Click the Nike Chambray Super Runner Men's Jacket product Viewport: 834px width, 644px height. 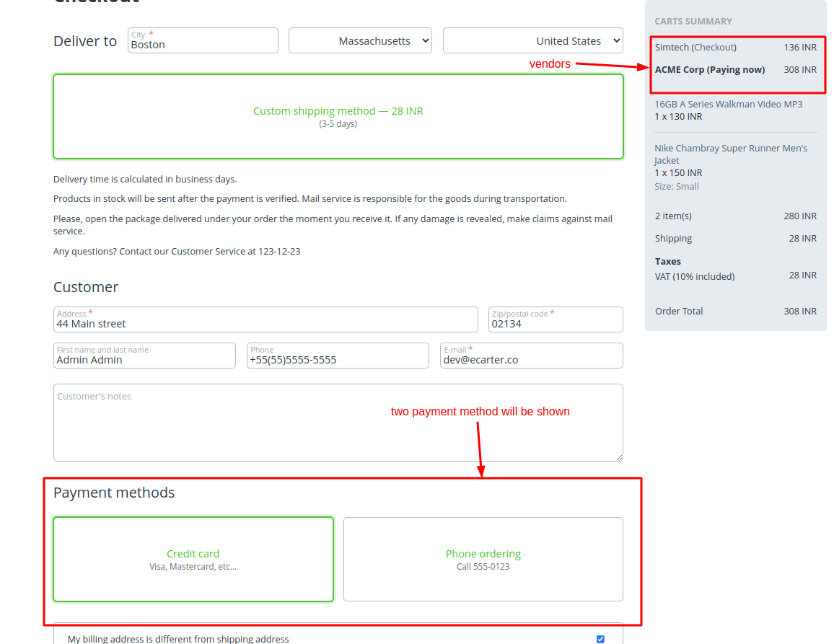coord(731,154)
